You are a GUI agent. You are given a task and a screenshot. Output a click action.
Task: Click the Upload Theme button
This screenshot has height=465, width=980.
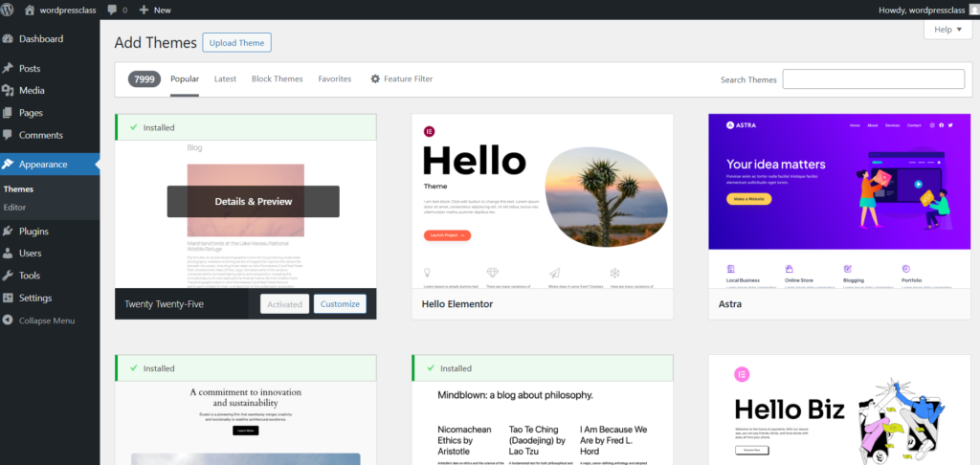[237, 42]
